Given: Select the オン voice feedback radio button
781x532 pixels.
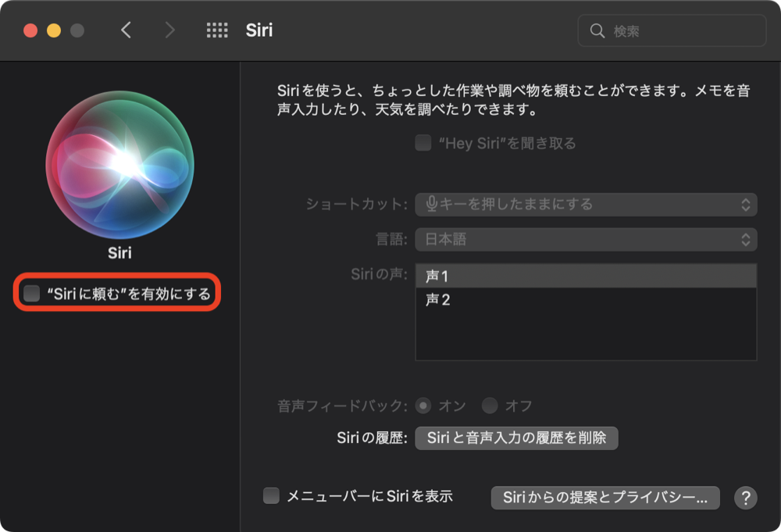Looking at the screenshot, I should (423, 405).
